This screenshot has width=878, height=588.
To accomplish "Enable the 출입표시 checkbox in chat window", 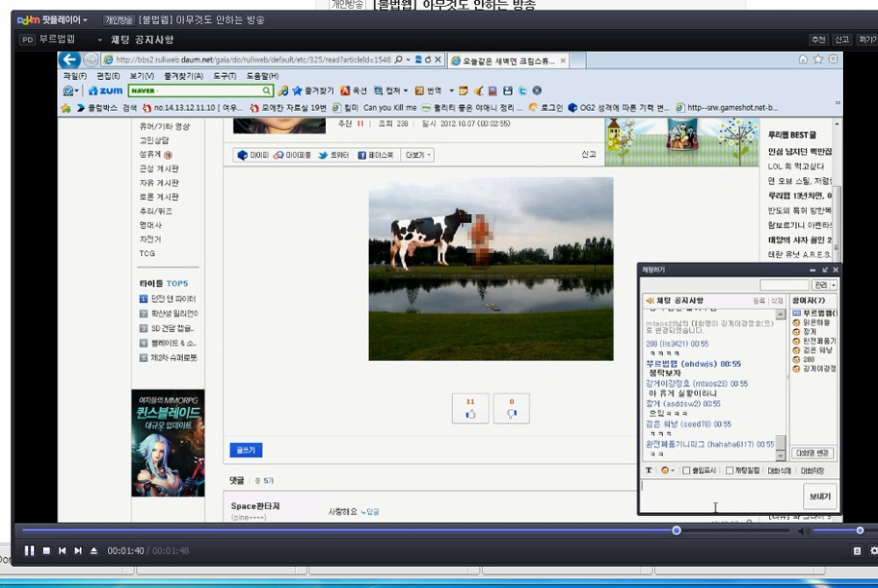I will pyautogui.click(x=686, y=470).
